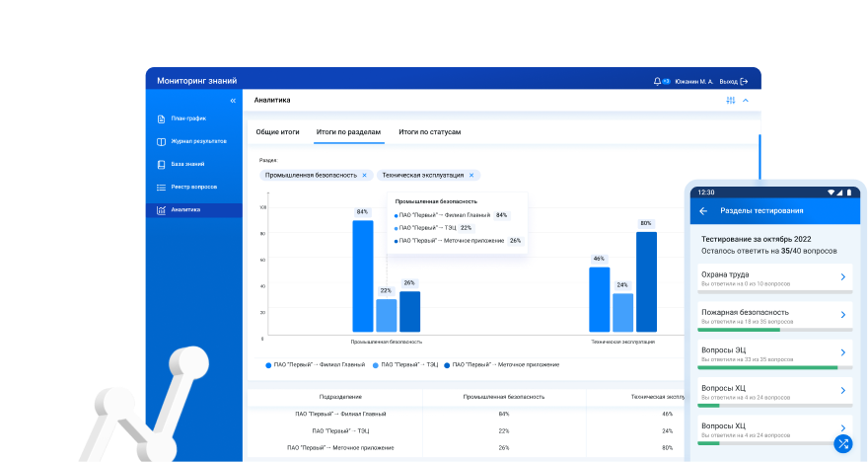Click the x-axis label Промышленная безопасность
The image size is (868, 462).
[387, 342]
